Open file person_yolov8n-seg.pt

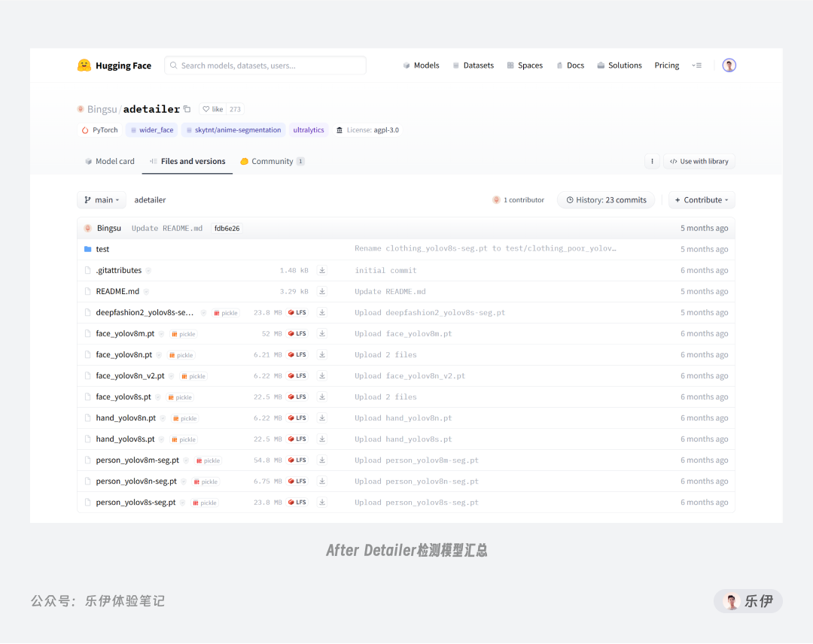coord(136,481)
